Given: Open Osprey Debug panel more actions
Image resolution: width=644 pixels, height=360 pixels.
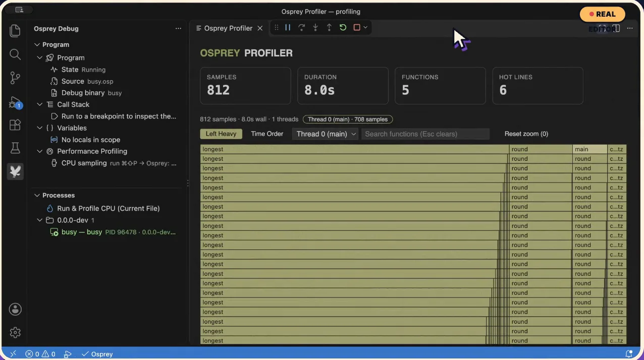Looking at the screenshot, I should pos(178,29).
